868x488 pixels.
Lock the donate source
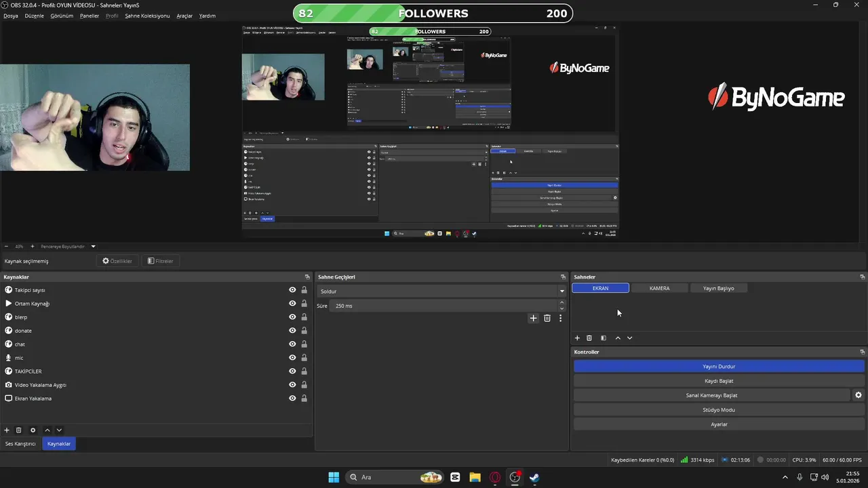[x=304, y=331]
